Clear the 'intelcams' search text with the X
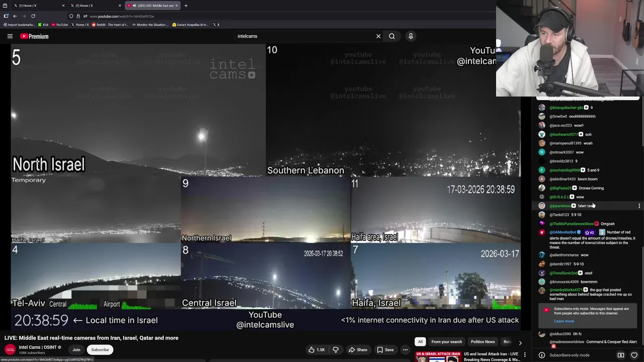 click(378, 36)
